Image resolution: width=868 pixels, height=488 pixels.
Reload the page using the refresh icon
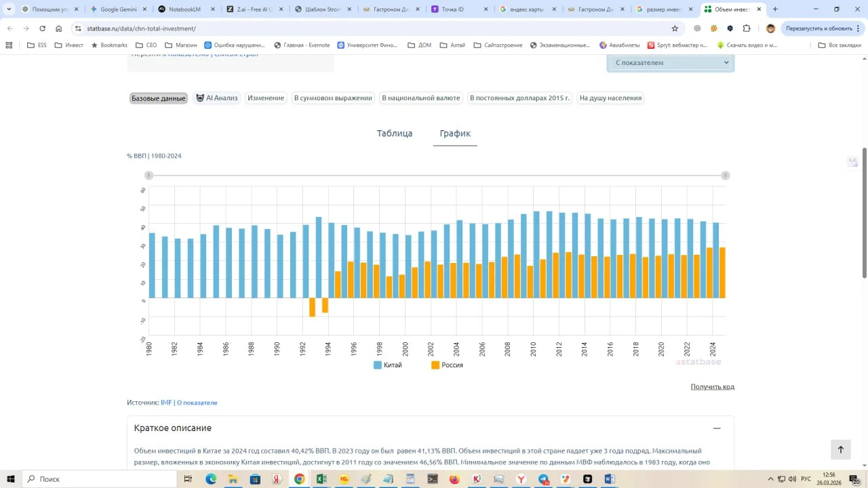pos(42,28)
